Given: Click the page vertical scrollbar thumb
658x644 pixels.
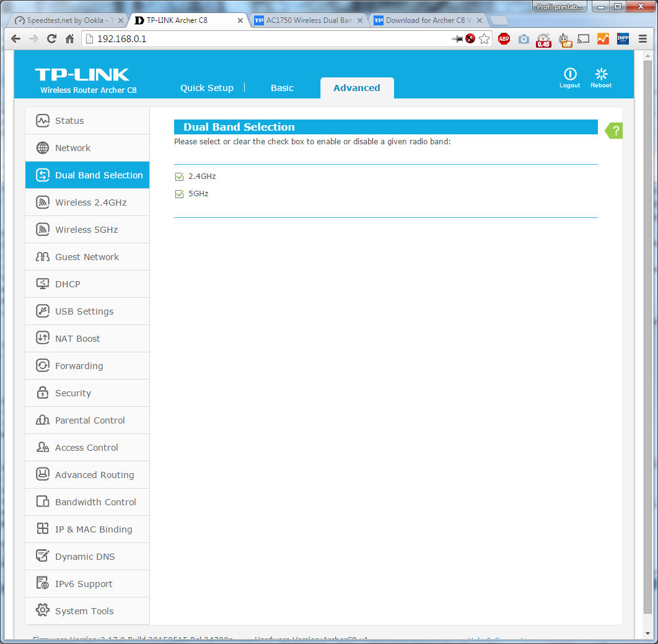Looking at the screenshot, I should coord(647,337).
